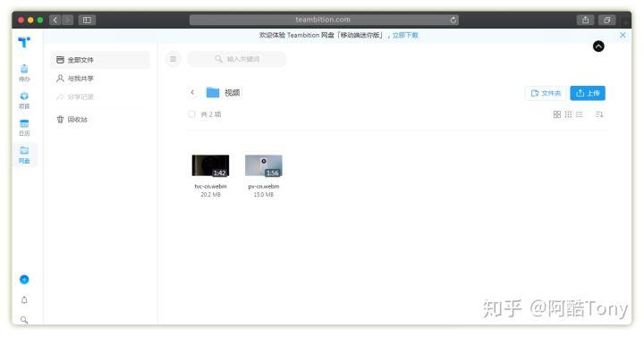The width and height of the screenshot is (644, 337).
Task: Click the 立即下载 download link in the banner
Action: [405, 35]
